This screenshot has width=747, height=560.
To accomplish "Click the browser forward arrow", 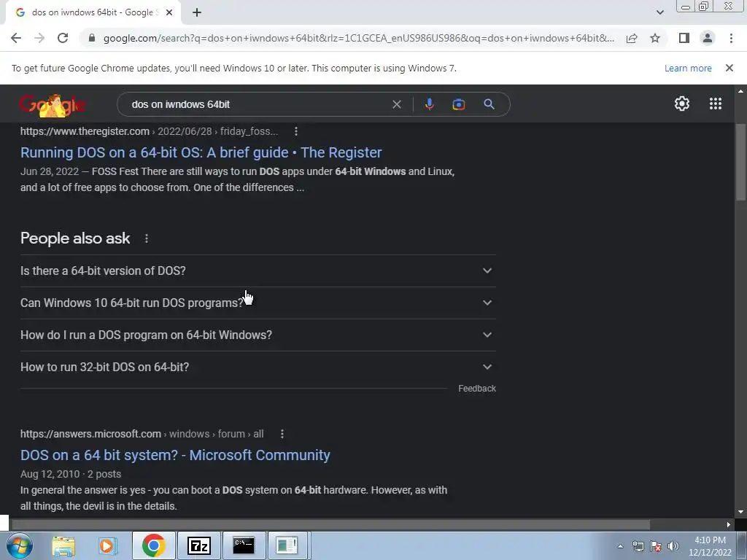I will pos(39,38).
